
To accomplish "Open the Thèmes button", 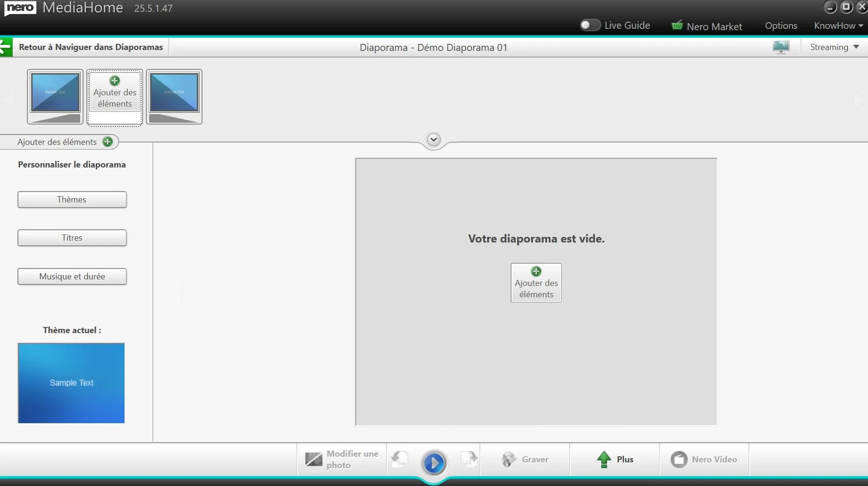I will click(72, 200).
